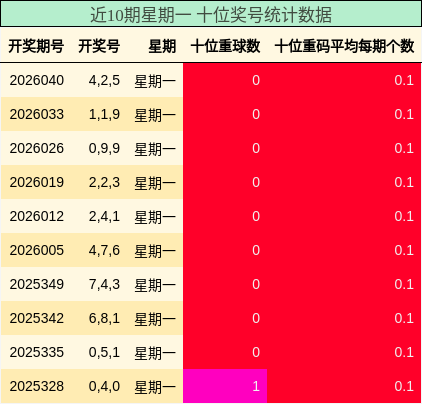Click issue number 2025328

pos(37,386)
